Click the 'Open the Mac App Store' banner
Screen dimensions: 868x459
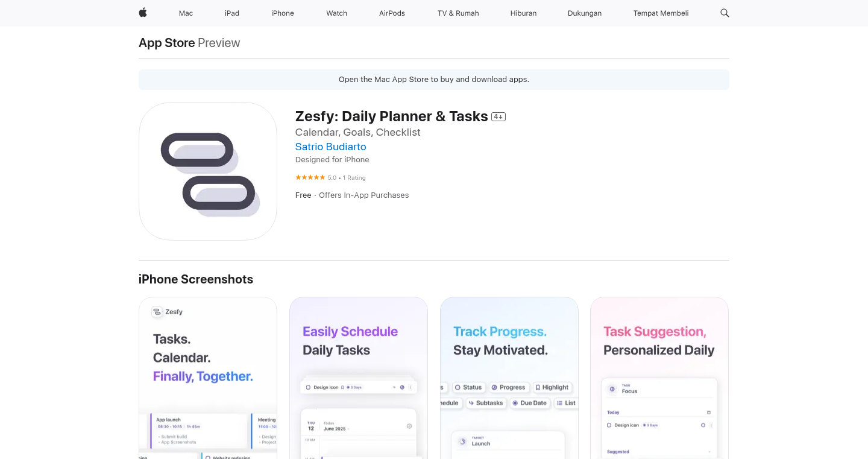[x=434, y=80]
